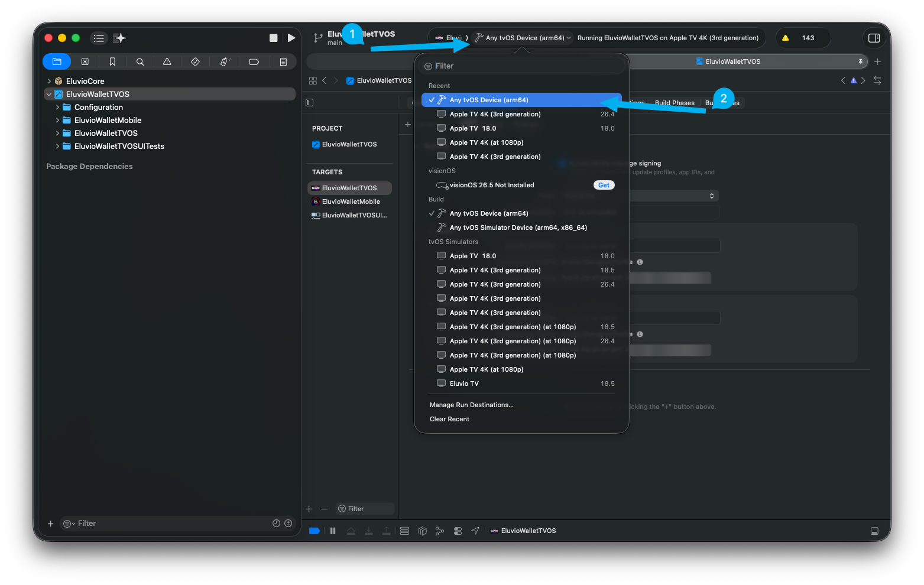The image size is (924, 585).
Task: Select the EluvioWalletMobile target
Action: pos(349,201)
